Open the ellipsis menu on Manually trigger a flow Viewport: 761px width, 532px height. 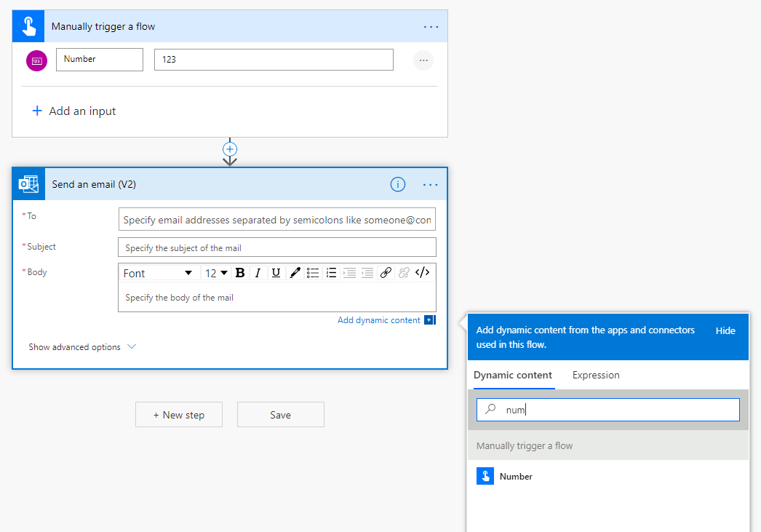coord(431,25)
